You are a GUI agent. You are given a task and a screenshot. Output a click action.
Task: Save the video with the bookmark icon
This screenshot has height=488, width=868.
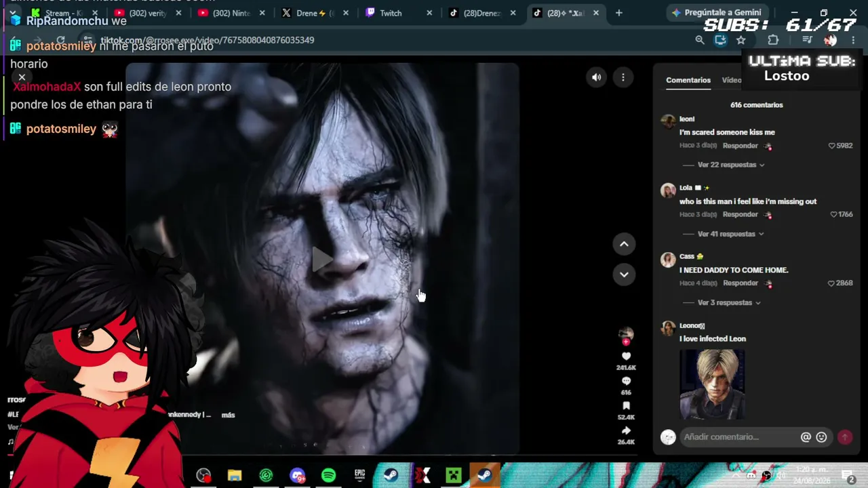[626, 406]
